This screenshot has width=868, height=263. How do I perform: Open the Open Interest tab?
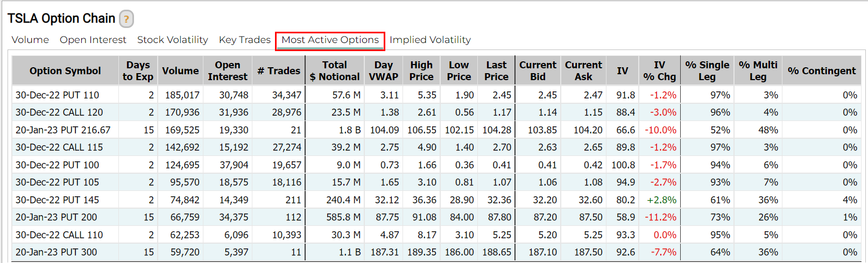(93, 40)
